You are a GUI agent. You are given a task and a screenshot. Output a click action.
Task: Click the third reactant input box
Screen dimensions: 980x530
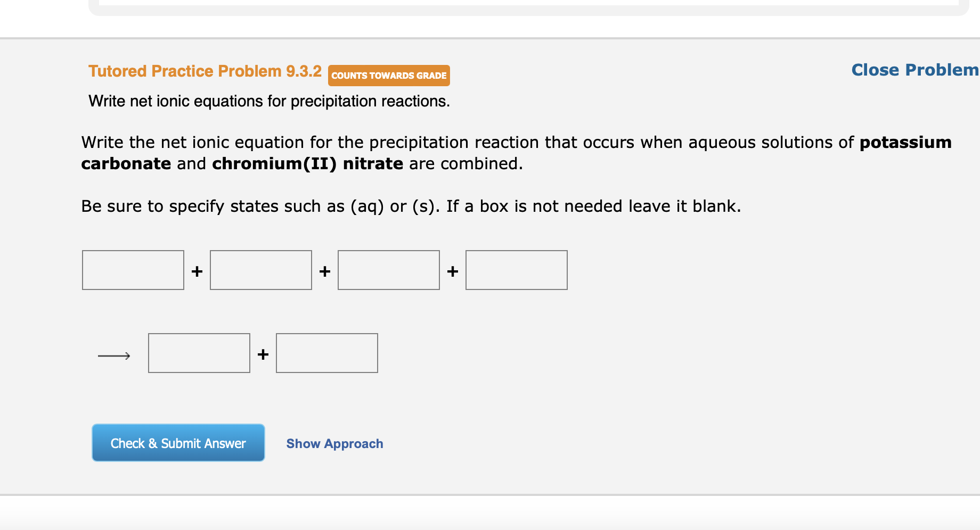pyautogui.click(x=388, y=270)
